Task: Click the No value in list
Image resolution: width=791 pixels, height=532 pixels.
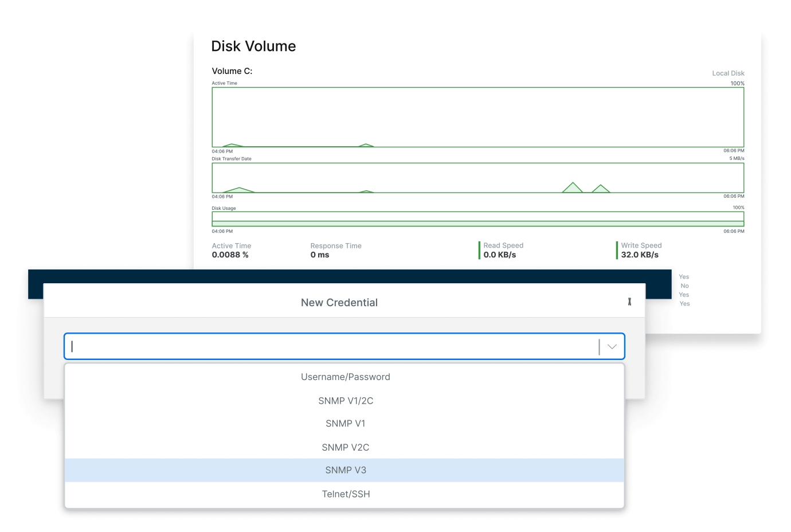Action: [684, 285]
